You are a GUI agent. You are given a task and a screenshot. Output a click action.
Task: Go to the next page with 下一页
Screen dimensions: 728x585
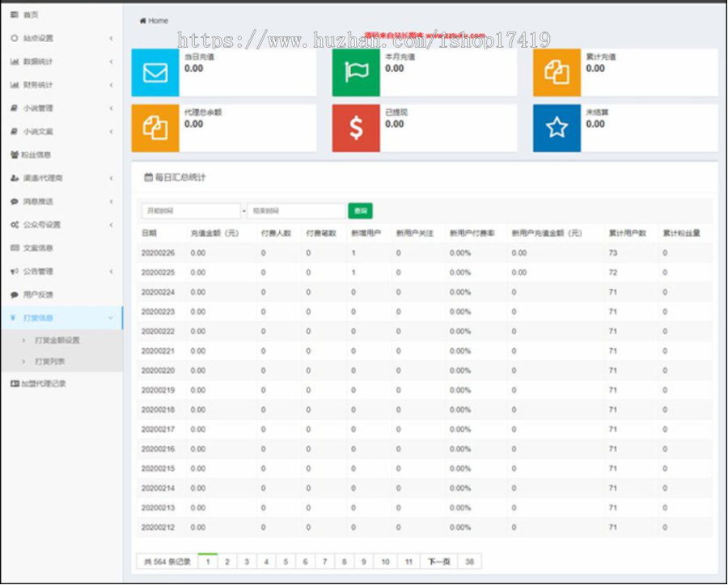(438, 562)
